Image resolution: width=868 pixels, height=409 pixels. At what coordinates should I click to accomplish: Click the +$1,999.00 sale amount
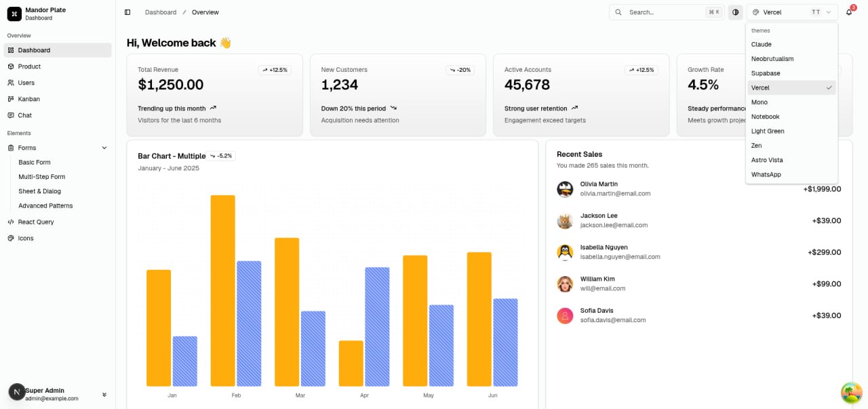822,189
